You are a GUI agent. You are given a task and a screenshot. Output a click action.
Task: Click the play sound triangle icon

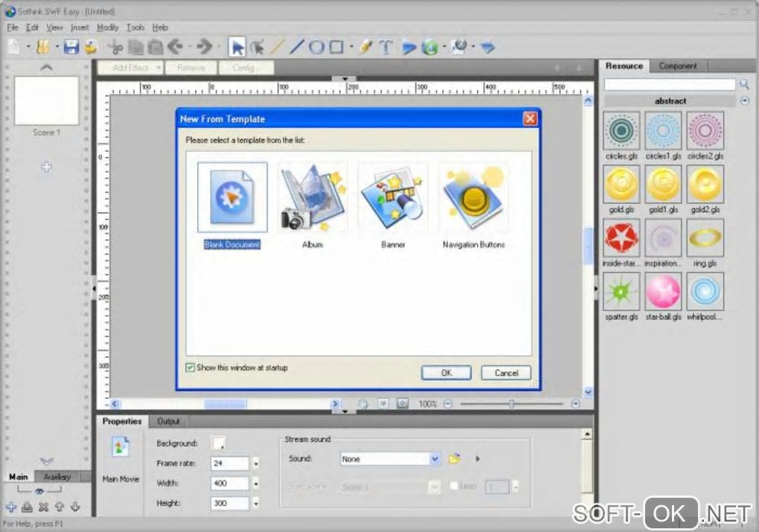tap(478, 458)
